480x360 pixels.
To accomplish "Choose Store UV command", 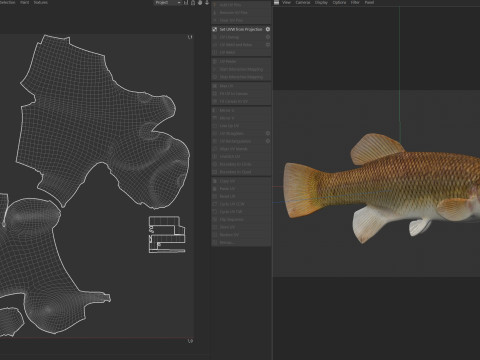I will [x=241, y=227].
